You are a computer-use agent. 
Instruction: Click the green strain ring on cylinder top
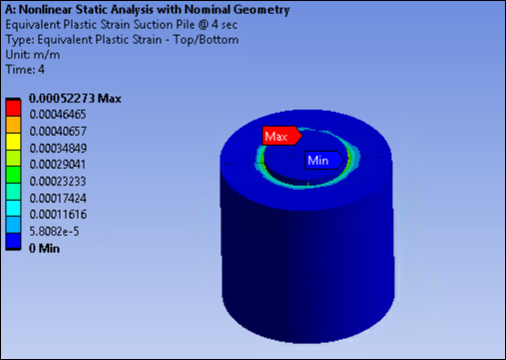point(302,184)
